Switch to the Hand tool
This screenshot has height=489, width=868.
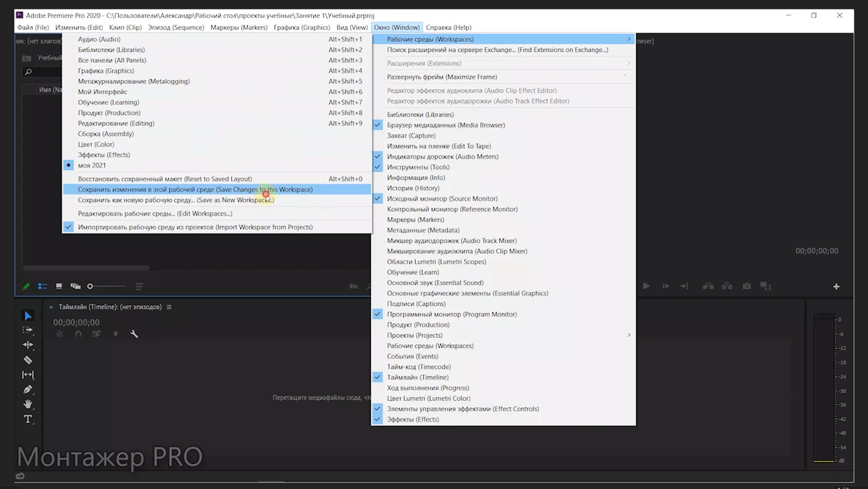point(28,404)
